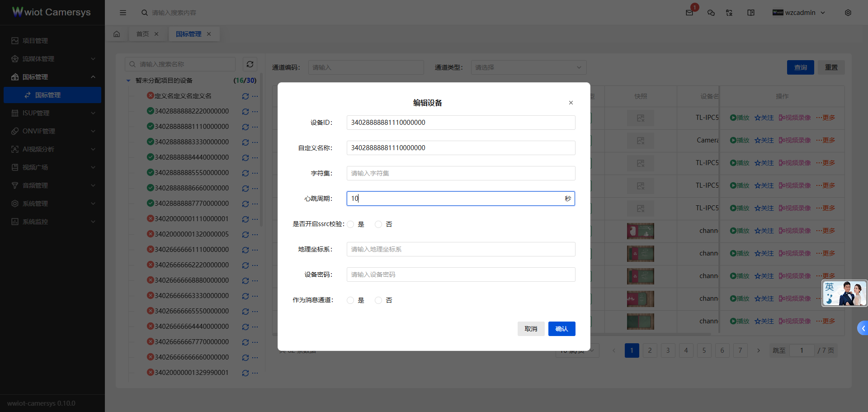Click the 确认 button in edit dialog
The image size is (868, 412).
[x=561, y=329]
